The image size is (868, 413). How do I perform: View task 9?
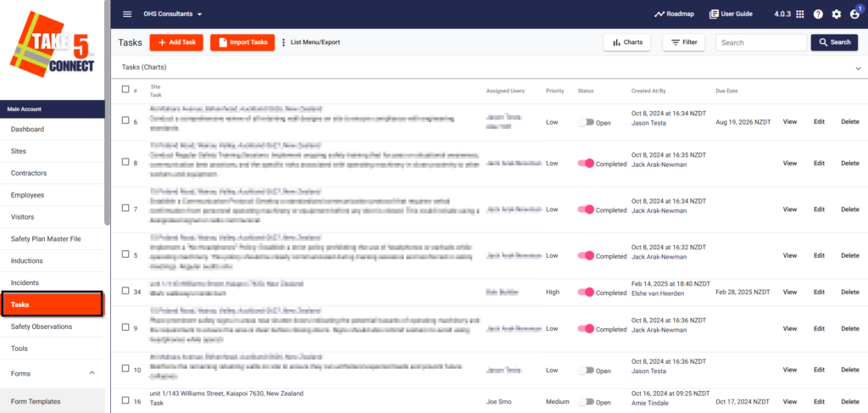point(790,328)
